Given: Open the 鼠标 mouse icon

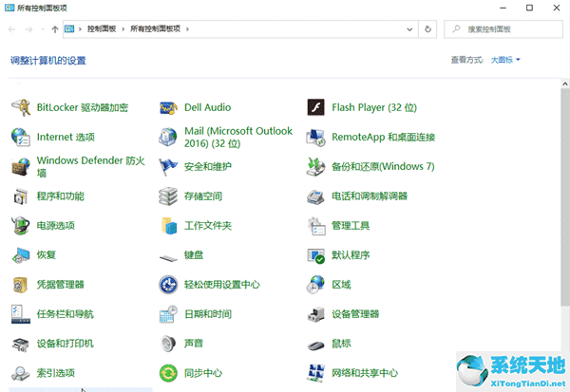Looking at the screenshot, I should coord(316,345).
